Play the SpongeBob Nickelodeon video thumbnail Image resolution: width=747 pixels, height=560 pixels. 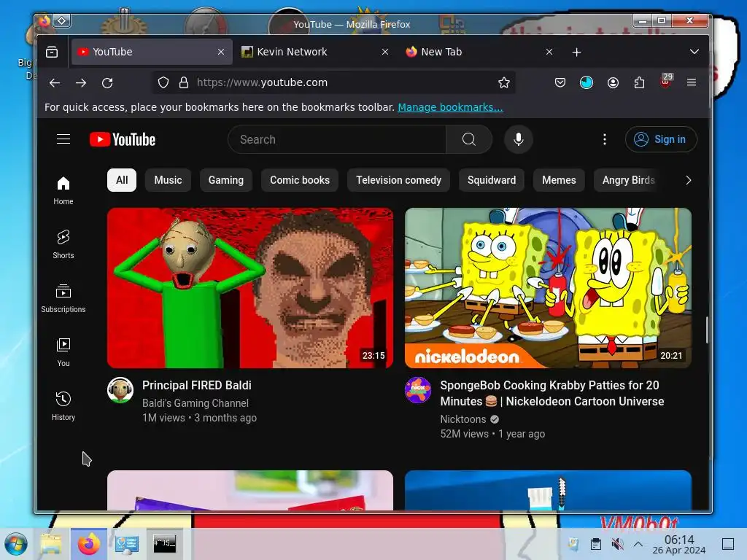[x=548, y=287]
